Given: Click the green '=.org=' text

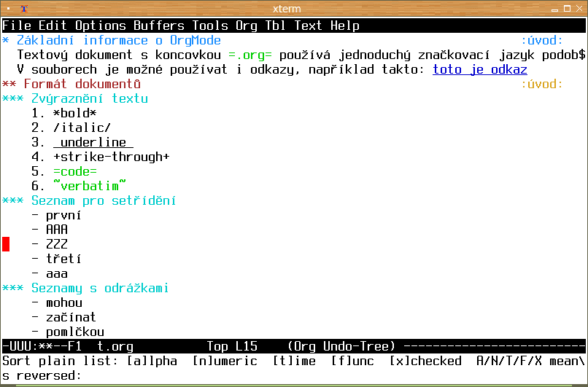Looking at the screenshot, I should 250,55.
